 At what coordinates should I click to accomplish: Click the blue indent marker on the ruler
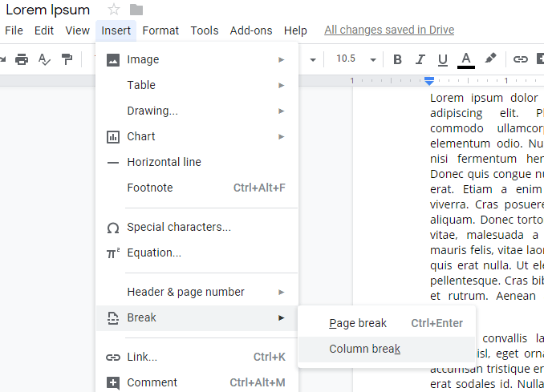(429, 81)
